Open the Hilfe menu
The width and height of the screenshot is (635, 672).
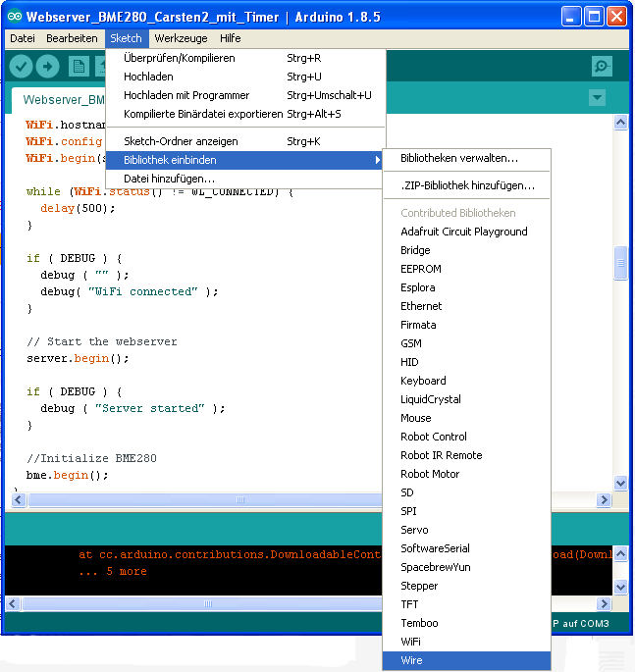click(x=231, y=38)
